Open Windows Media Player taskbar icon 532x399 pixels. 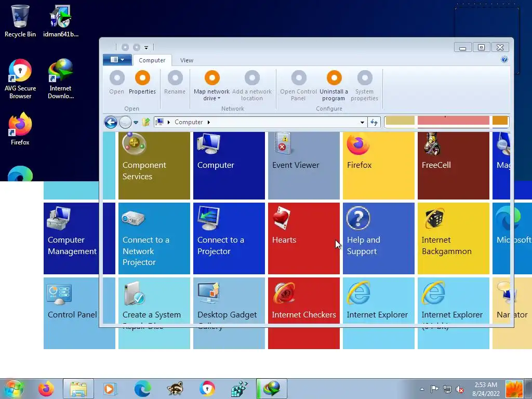pyautogui.click(x=110, y=389)
